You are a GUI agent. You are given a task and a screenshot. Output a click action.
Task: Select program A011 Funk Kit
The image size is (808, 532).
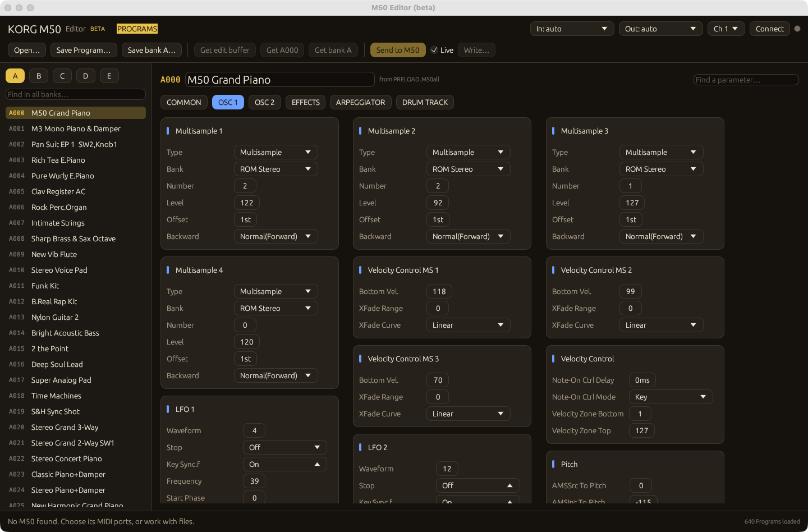(76, 286)
